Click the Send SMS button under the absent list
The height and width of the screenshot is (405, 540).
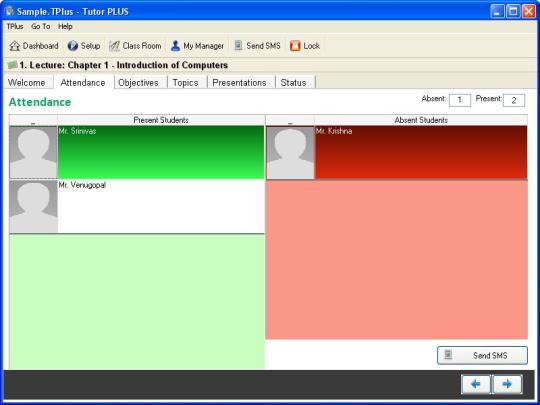click(482, 355)
